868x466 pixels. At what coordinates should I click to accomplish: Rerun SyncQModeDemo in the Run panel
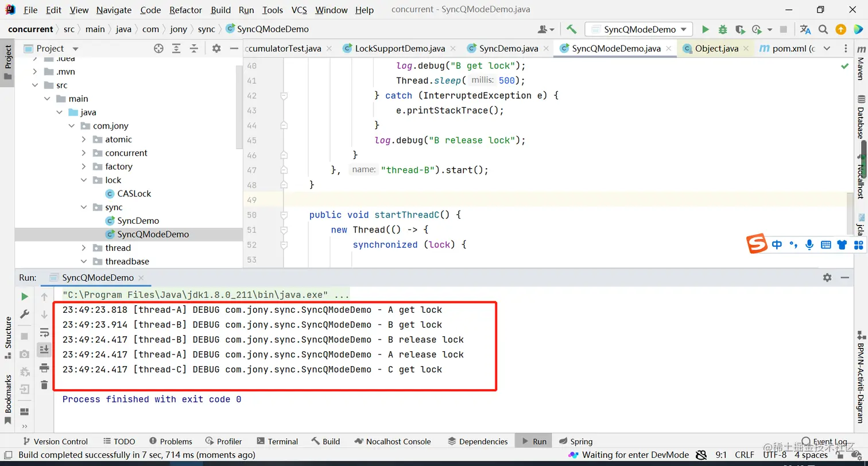pos(24,297)
